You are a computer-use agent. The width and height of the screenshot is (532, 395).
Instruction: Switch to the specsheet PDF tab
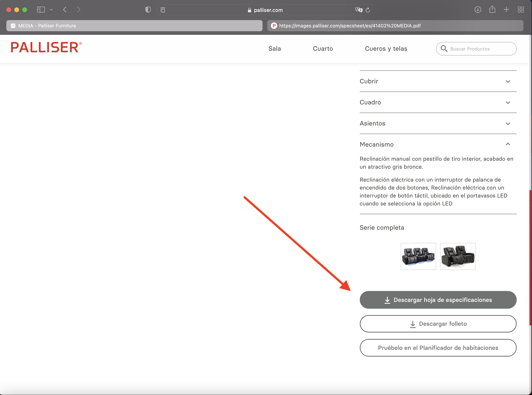[395, 26]
